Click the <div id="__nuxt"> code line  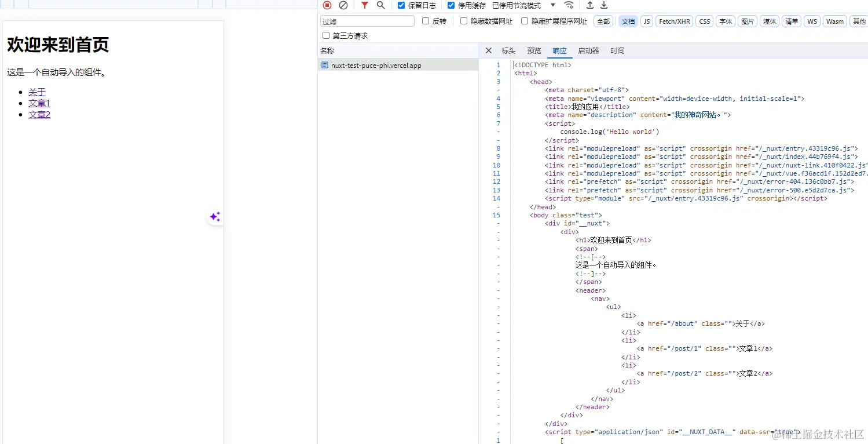(577, 223)
